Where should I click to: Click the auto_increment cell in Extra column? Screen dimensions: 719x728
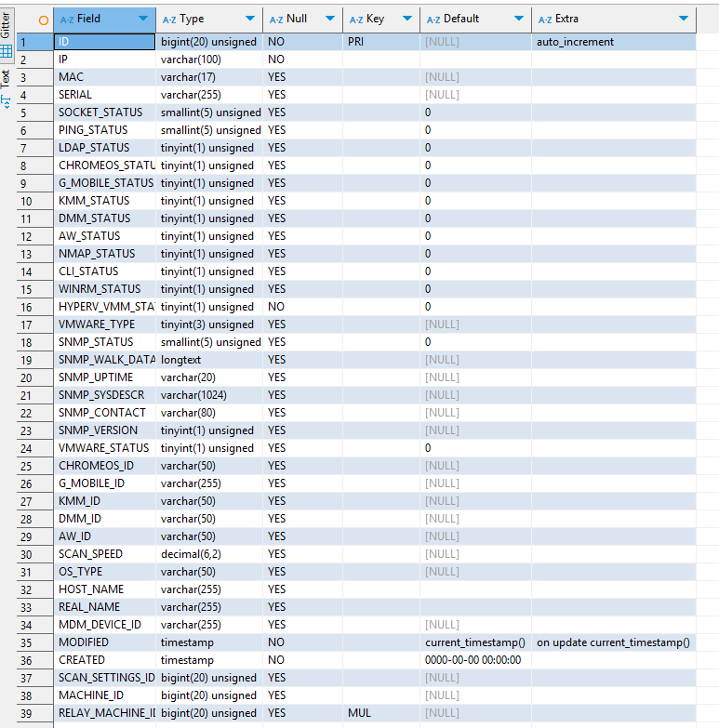pyautogui.click(x=614, y=42)
